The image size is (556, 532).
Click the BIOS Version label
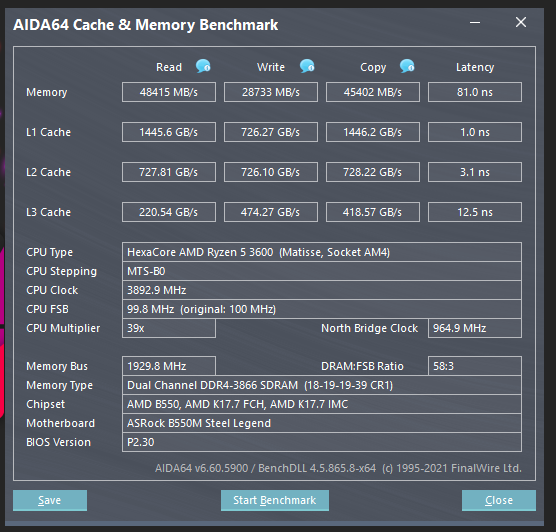click(x=59, y=442)
